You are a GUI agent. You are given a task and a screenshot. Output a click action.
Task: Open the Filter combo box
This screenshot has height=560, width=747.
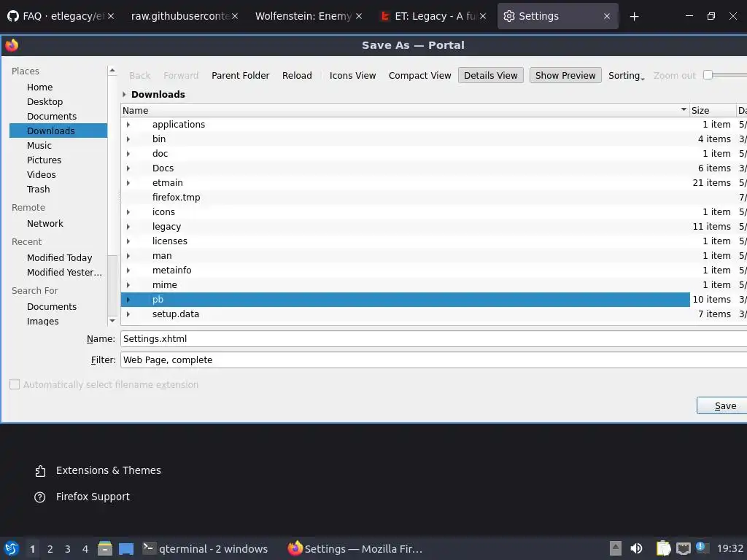pyautogui.click(x=433, y=360)
